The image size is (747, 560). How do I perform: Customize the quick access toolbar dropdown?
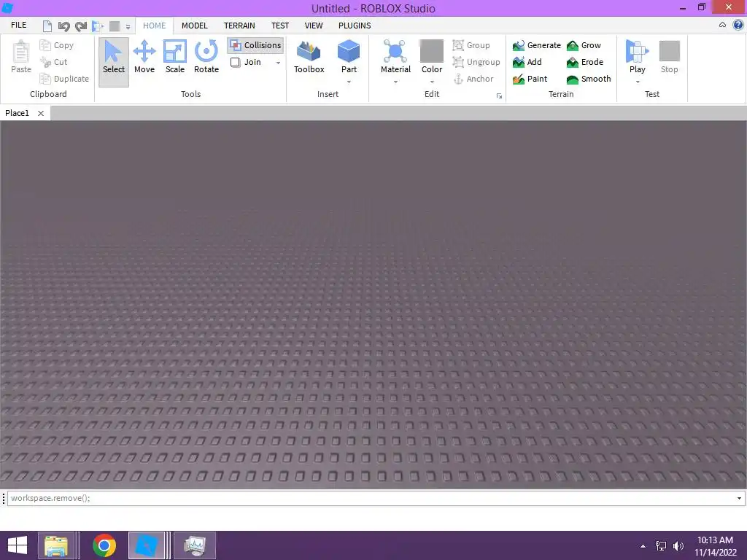click(128, 26)
